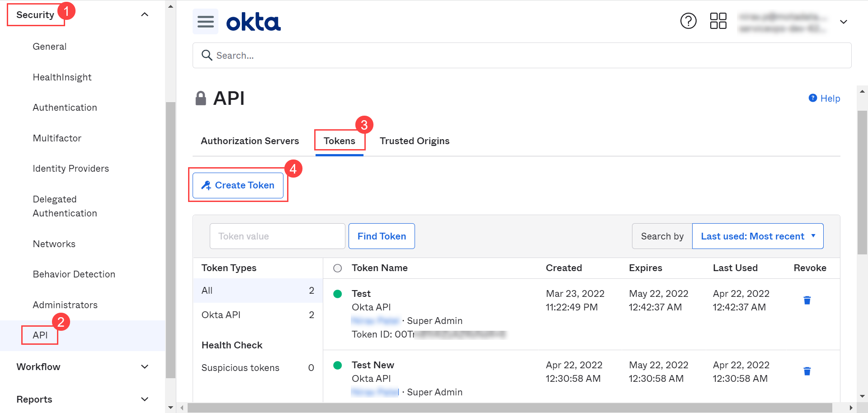Open Delegated Authentication page

(65, 206)
